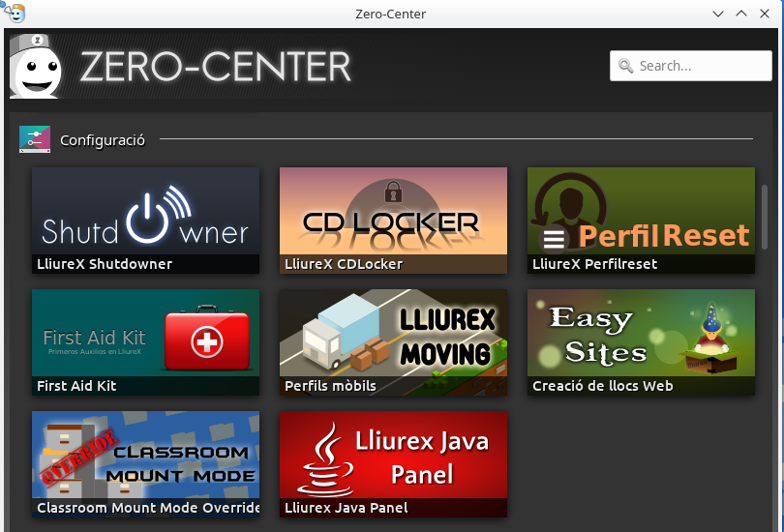Open the window menu icon in titlebar
This screenshot has width=784, height=532.
(x=15, y=14)
